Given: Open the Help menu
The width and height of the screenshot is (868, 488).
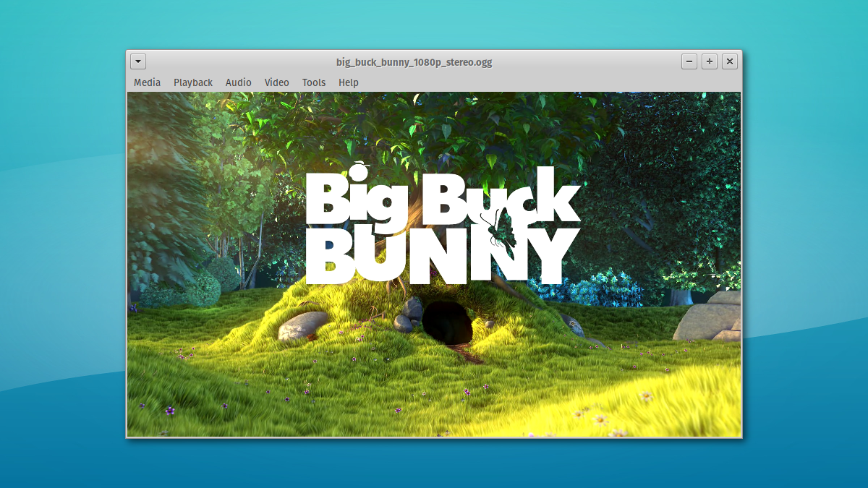Looking at the screenshot, I should tap(349, 82).
